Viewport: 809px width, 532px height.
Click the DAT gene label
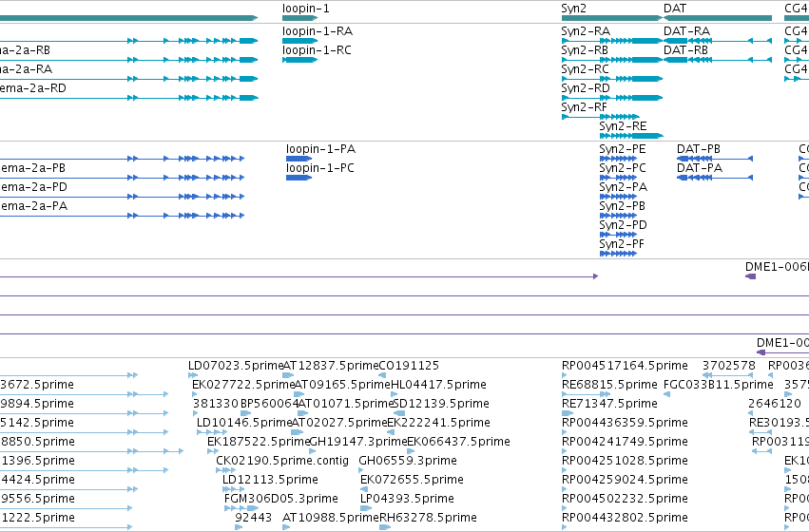(675, 9)
